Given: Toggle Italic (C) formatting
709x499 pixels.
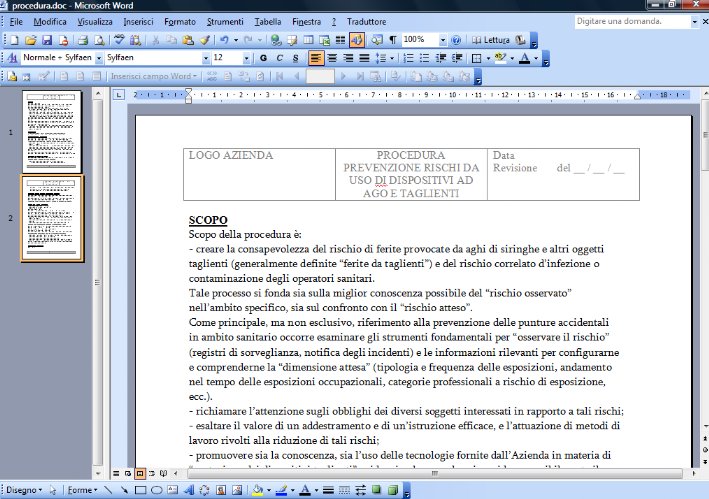Looking at the screenshot, I should [280, 58].
